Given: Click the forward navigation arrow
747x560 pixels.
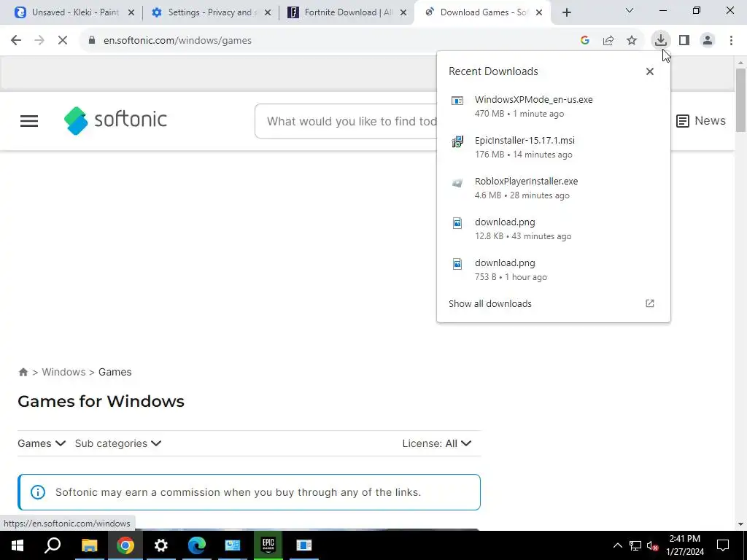Looking at the screenshot, I should (x=39, y=41).
